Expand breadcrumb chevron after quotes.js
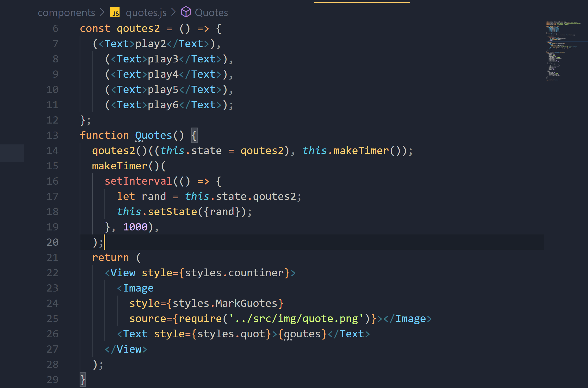Viewport: 588px width, 388px height. point(173,12)
